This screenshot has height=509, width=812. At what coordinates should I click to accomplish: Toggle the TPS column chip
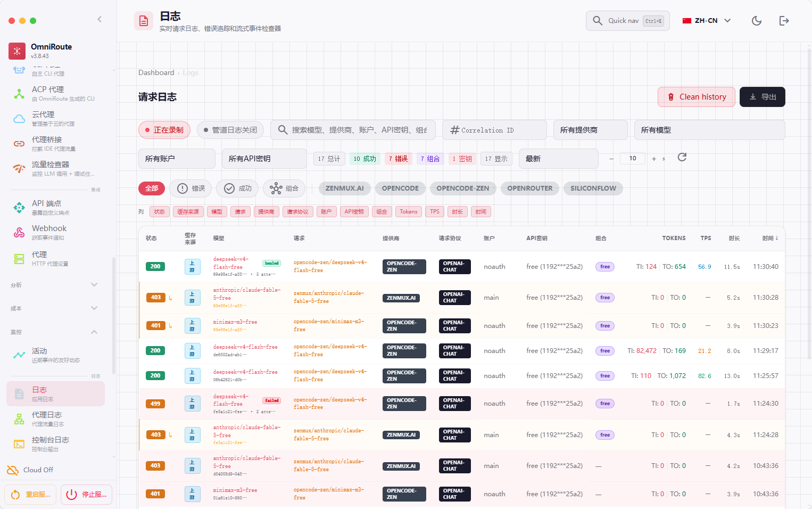[x=435, y=212]
